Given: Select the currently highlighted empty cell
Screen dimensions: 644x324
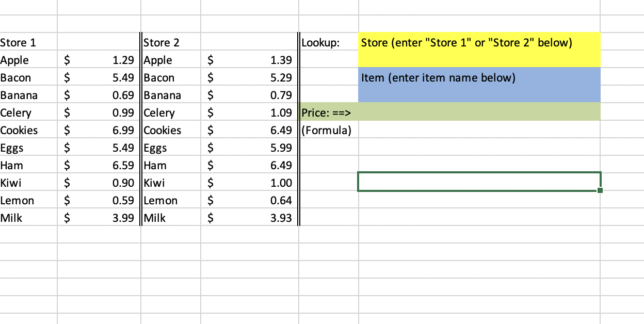Looking at the screenshot, I should (x=479, y=183).
